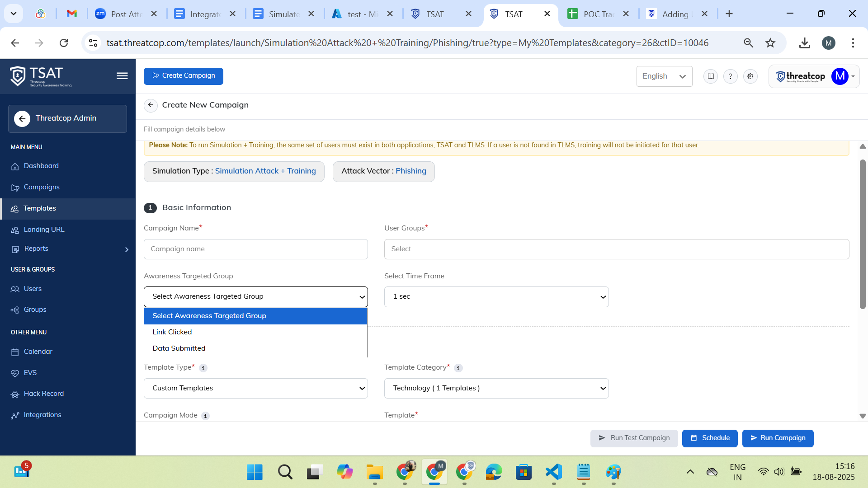Open Visual Studio Code from taskbar
The height and width of the screenshot is (488, 868).
[554, 472]
